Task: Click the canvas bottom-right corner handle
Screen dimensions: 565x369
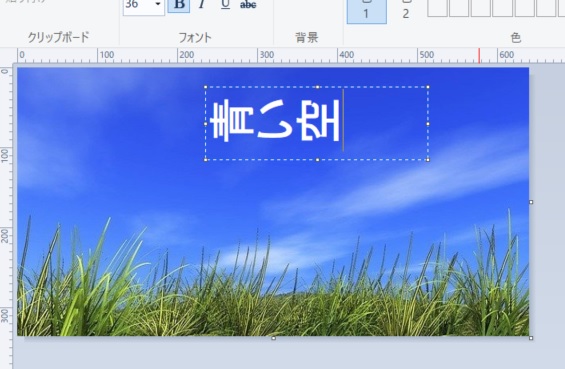Action: pos(531,338)
